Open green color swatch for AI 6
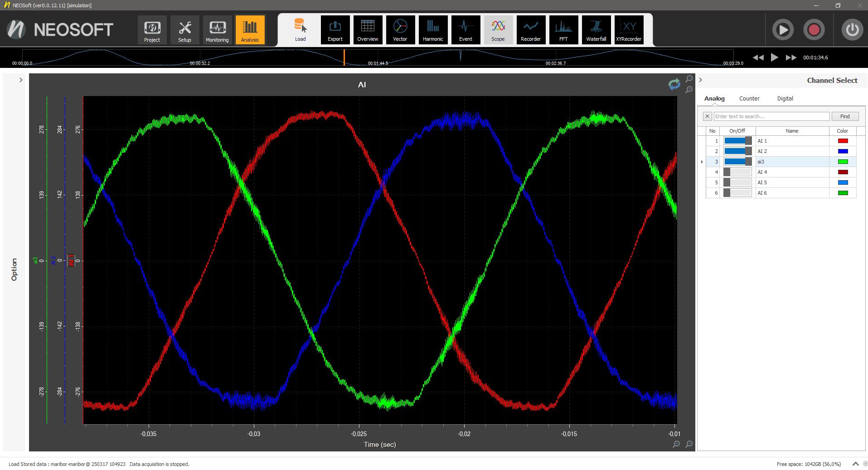868x470 pixels. tap(843, 193)
